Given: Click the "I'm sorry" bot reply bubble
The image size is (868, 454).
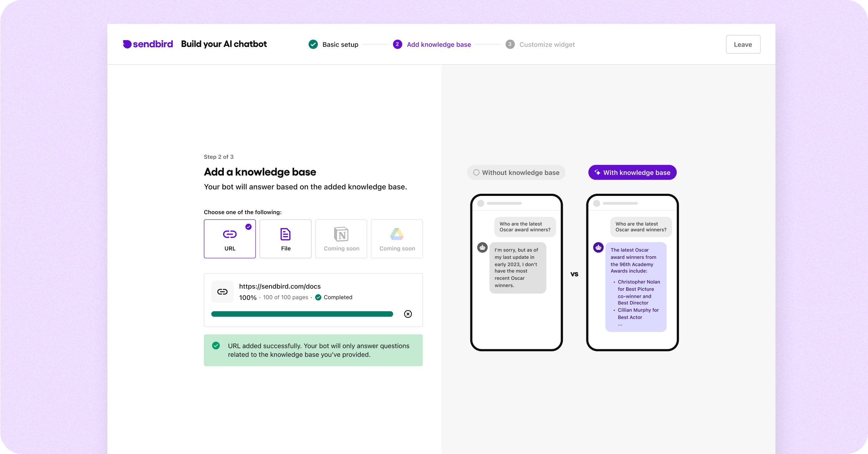Looking at the screenshot, I should [x=518, y=268].
